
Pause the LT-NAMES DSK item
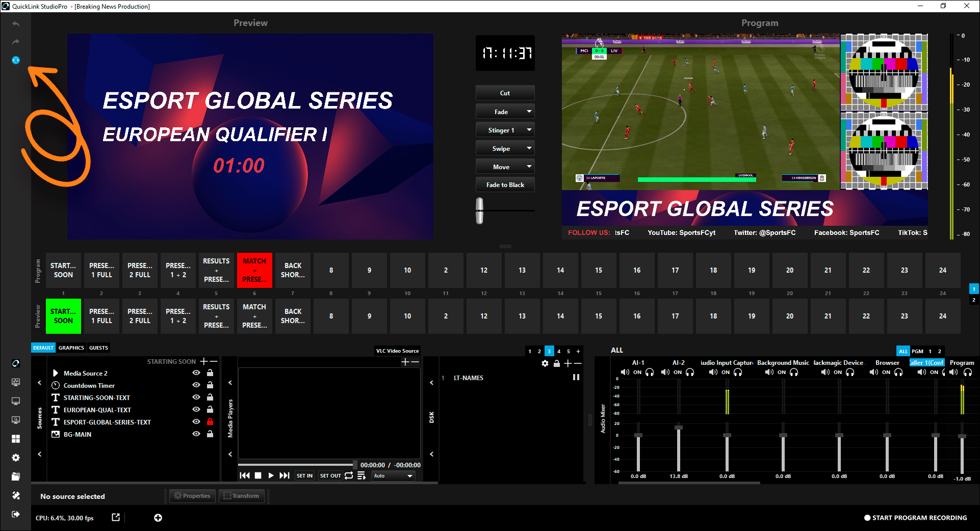pyautogui.click(x=576, y=377)
